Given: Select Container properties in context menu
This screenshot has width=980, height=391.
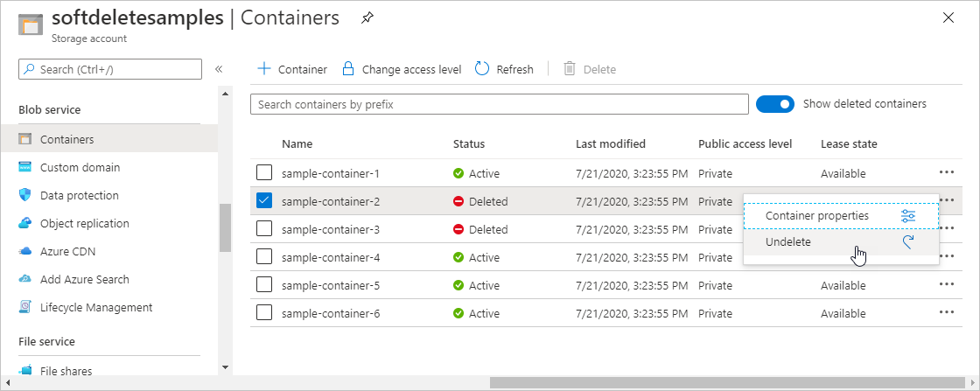Looking at the screenshot, I should 816,216.
